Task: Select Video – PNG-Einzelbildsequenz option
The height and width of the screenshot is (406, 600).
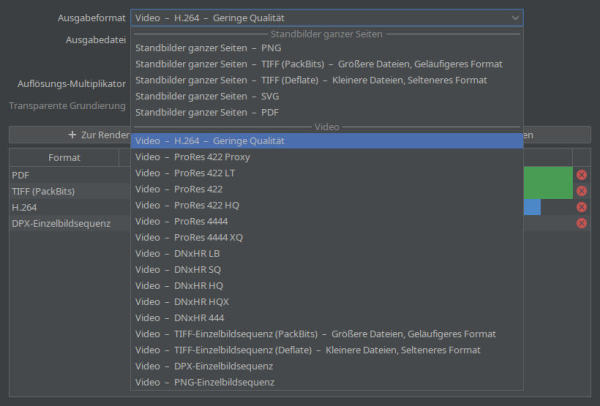Action: point(327,382)
